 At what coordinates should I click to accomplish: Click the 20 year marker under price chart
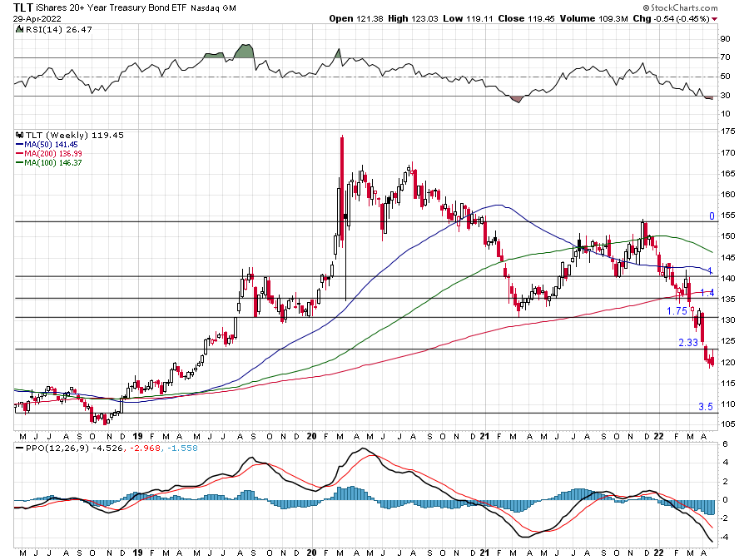click(x=311, y=436)
